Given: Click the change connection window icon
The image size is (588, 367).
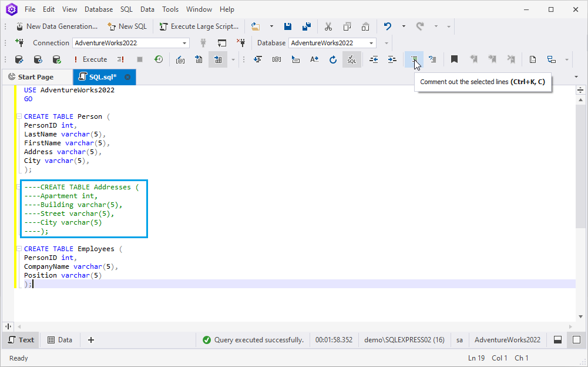Looking at the screenshot, I should point(222,43).
